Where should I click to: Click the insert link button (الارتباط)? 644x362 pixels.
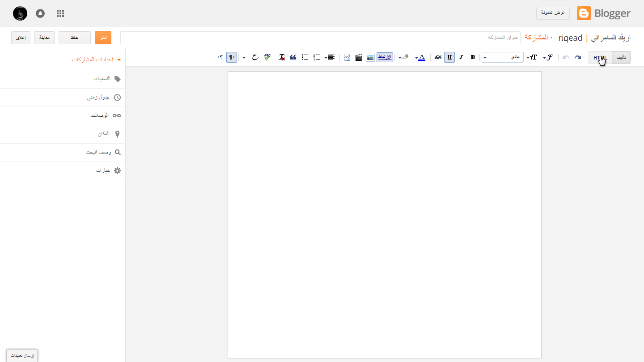pos(385,57)
